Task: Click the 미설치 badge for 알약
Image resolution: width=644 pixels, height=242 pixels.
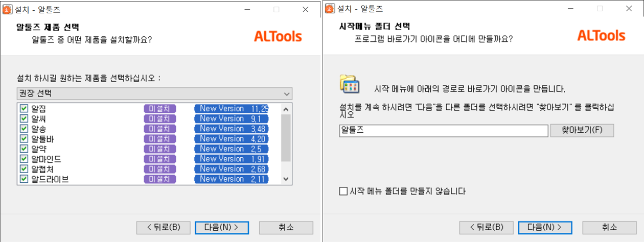Action: [160, 149]
